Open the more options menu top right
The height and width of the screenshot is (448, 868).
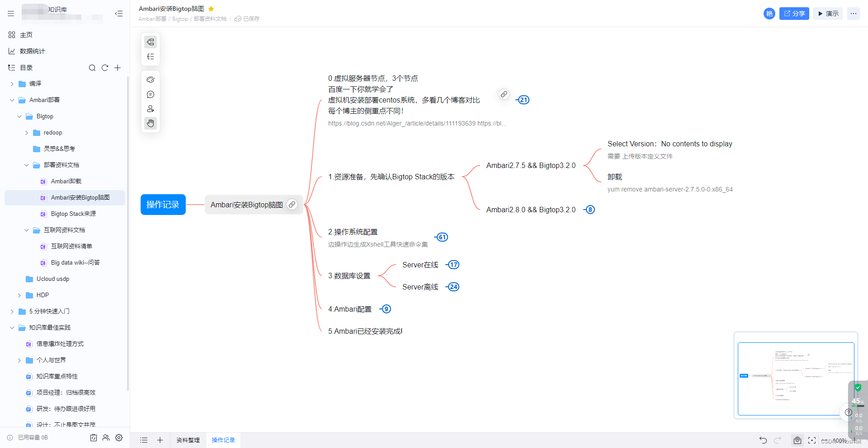[854, 14]
